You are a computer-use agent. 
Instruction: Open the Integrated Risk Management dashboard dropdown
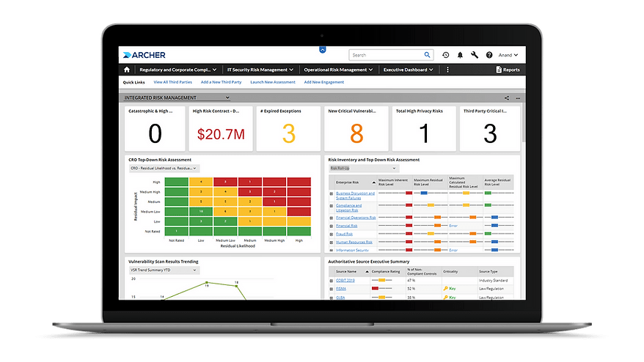[x=227, y=97]
